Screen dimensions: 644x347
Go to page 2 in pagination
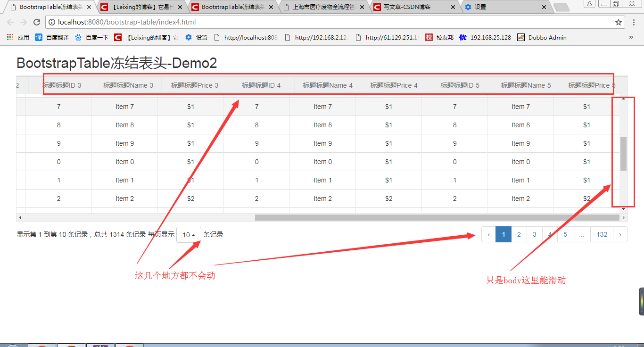pyautogui.click(x=519, y=234)
